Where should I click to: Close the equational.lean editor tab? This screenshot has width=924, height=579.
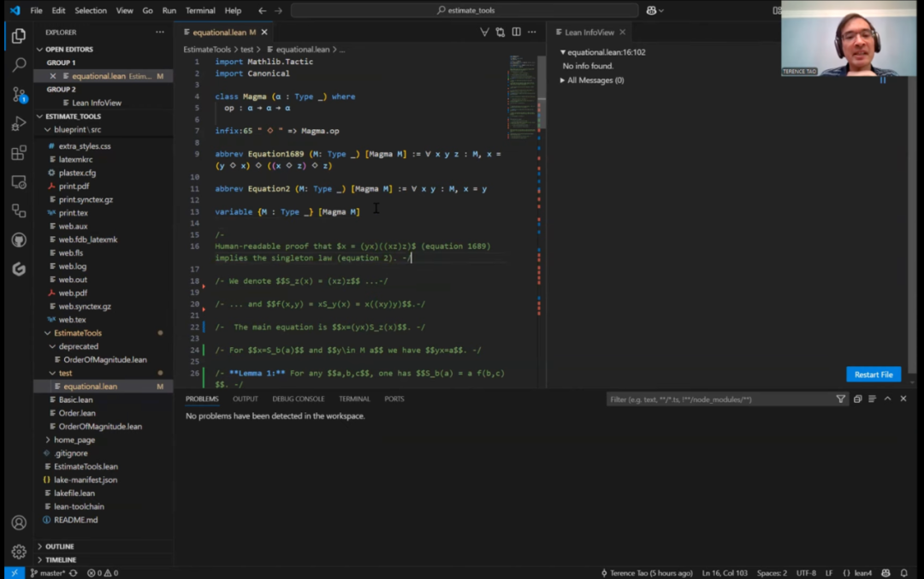point(264,32)
